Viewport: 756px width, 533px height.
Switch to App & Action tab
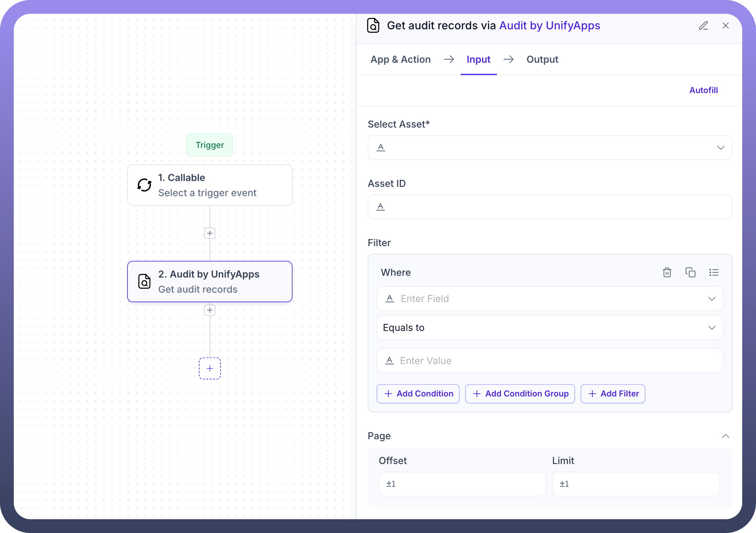pos(401,59)
